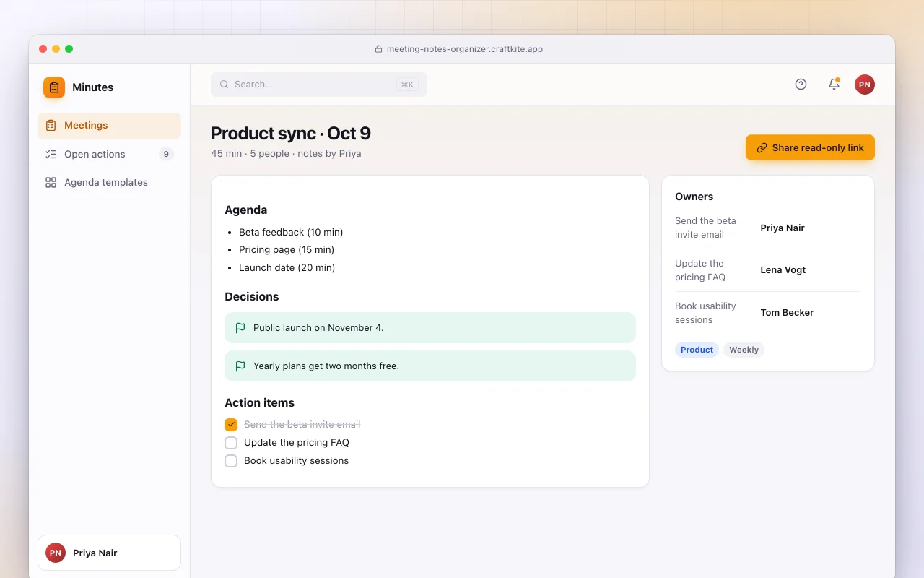Click the Share read-only link button
Image resolution: width=924 pixels, height=578 pixels.
click(810, 147)
